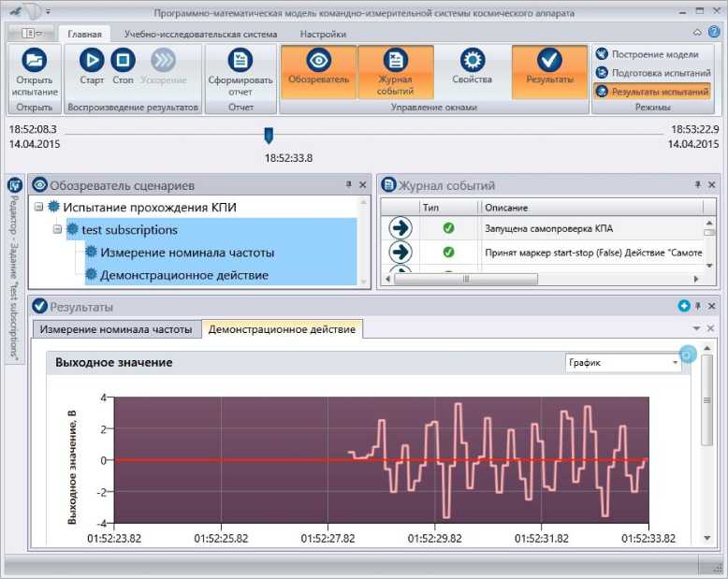Click Сформировать отчет report icon

[x=240, y=62]
